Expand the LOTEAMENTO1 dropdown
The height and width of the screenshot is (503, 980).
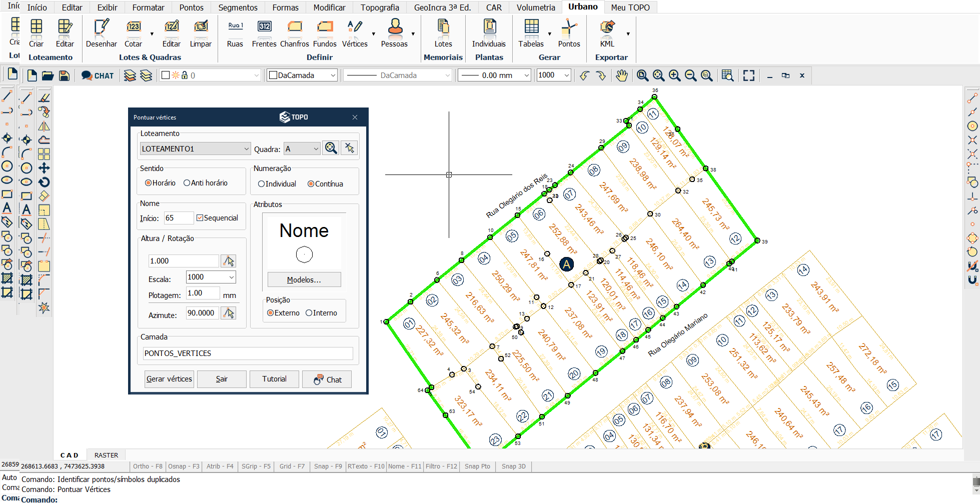246,149
